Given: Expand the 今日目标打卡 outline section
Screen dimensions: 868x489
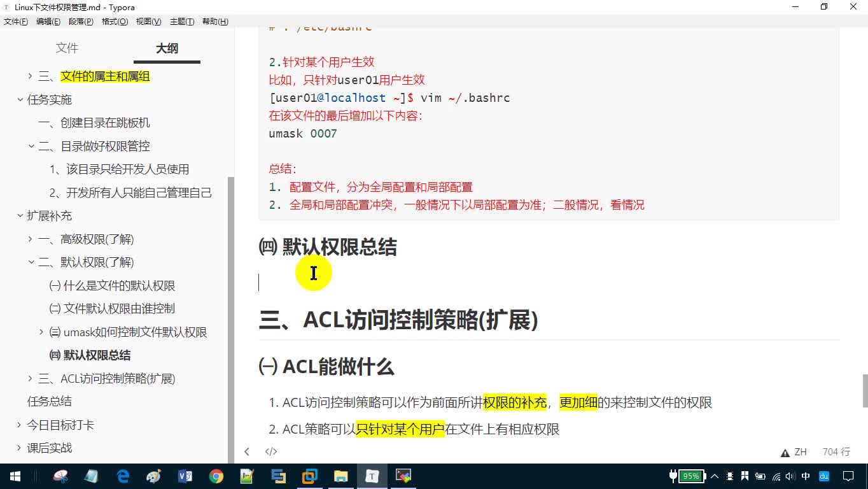Looking at the screenshot, I should (19, 425).
